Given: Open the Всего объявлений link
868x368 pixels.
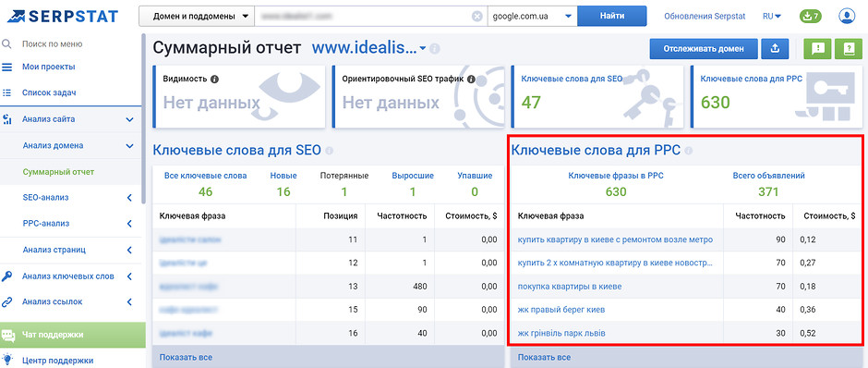Looking at the screenshot, I should coord(769,176).
